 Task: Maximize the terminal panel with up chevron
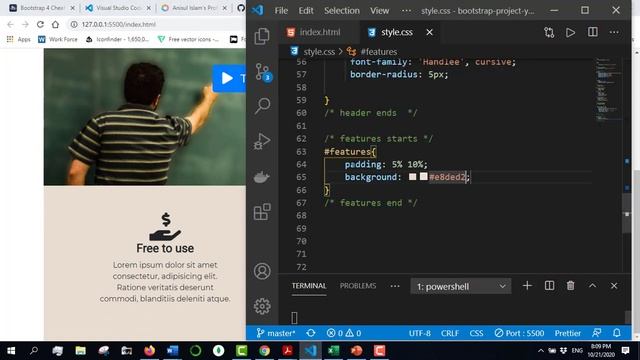[592, 286]
